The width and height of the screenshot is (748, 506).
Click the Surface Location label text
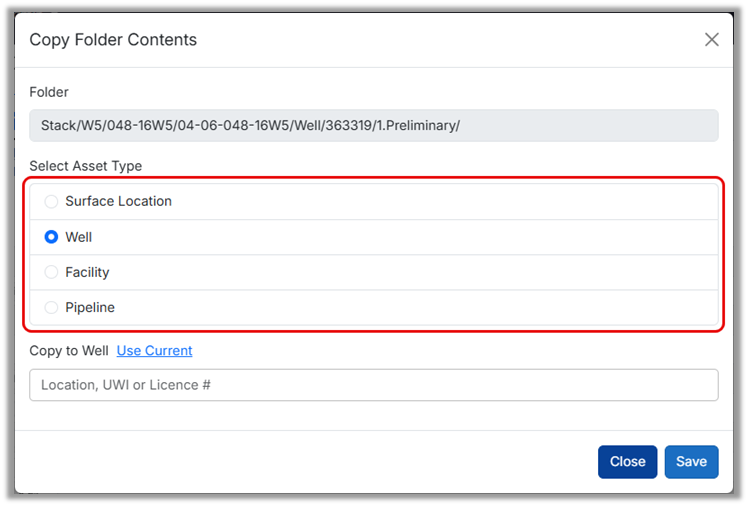click(x=118, y=201)
